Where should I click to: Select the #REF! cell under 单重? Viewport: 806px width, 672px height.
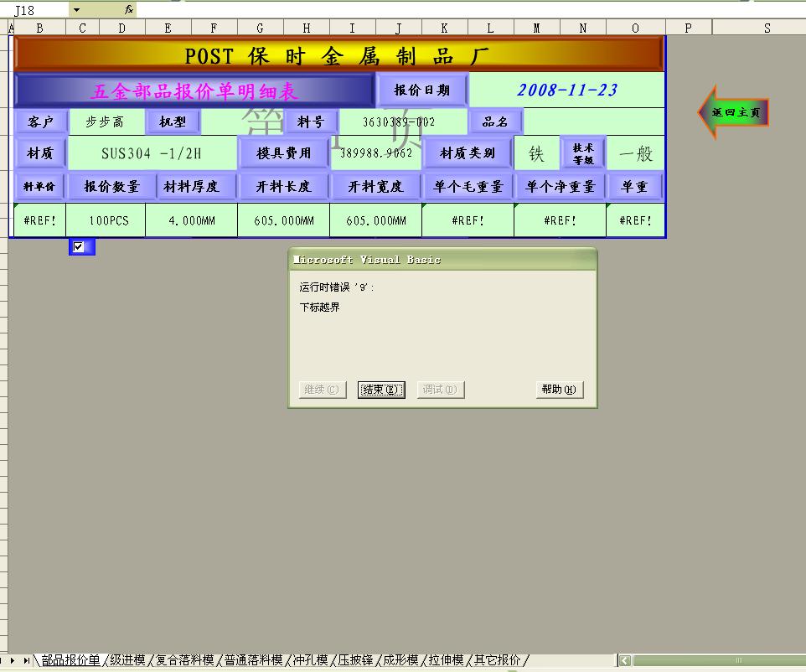tap(635, 220)
